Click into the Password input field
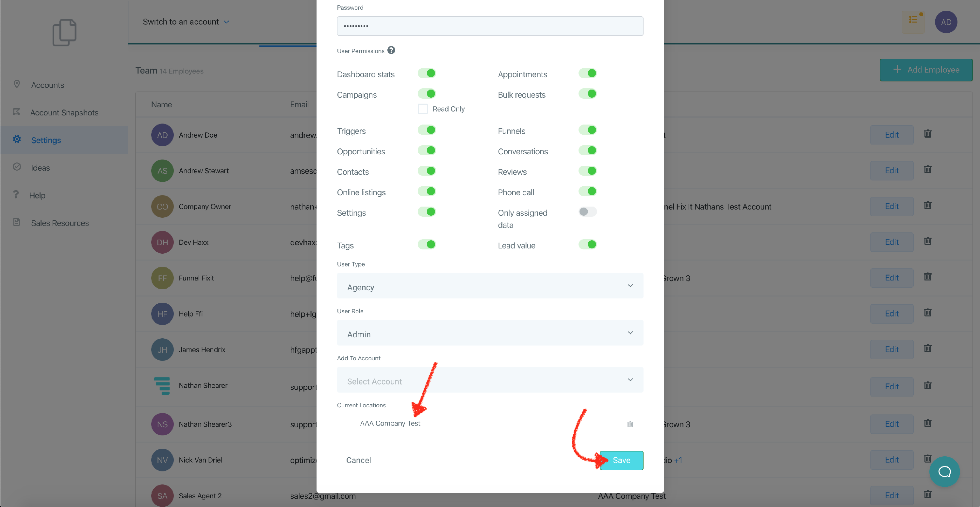Image resolution: width=980 pixels, height=507 pixels. pyautogui.click(x=490, y=26)
